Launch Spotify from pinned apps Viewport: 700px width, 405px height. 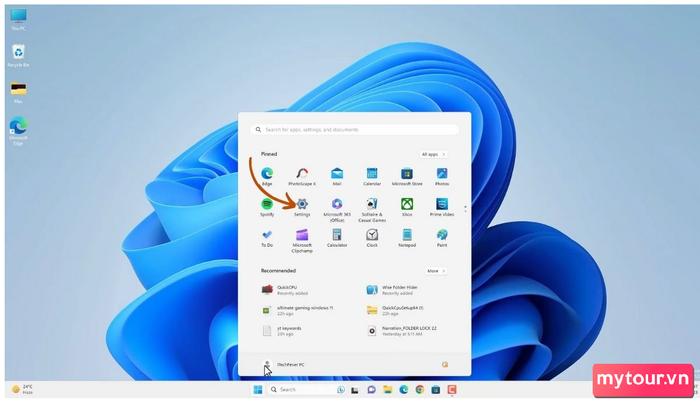pos(267,207)
